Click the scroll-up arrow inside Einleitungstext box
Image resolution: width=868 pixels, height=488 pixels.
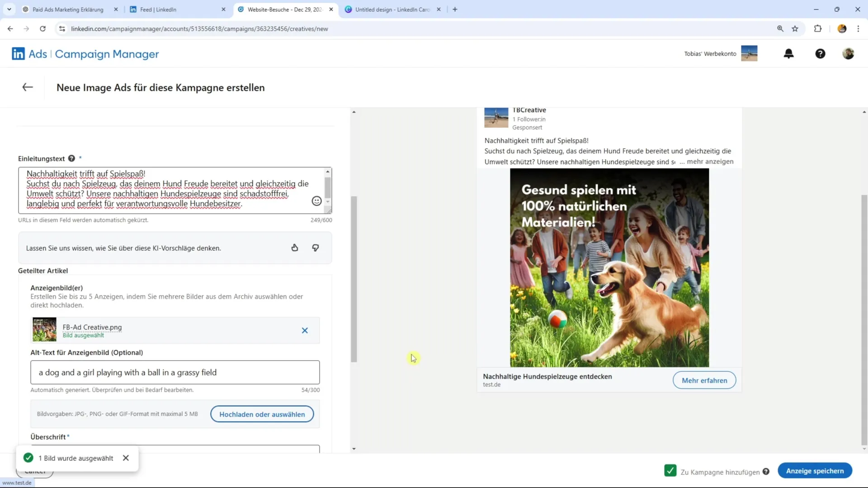tap(328, 171)
